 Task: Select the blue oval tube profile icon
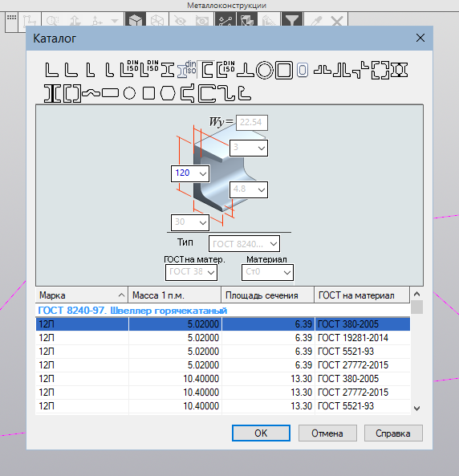pos(303,70)
